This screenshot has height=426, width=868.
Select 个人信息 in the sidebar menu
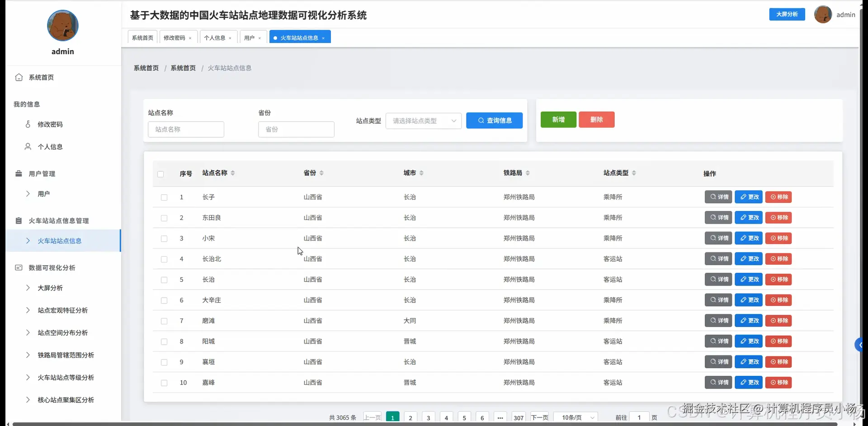coord(63,146)
